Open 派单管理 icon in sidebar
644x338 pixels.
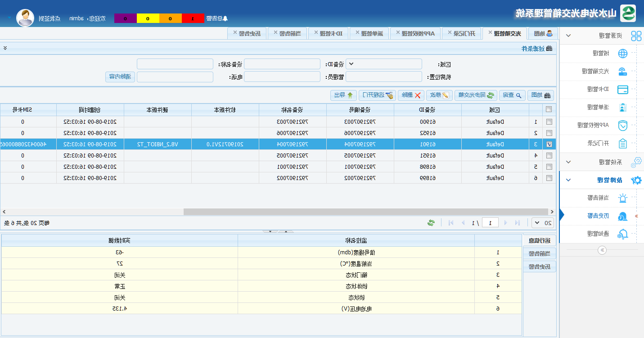[622, 108]
